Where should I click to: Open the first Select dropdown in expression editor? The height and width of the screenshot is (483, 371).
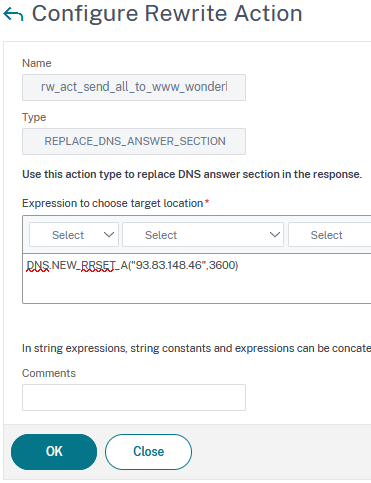[x=74, y=235]
